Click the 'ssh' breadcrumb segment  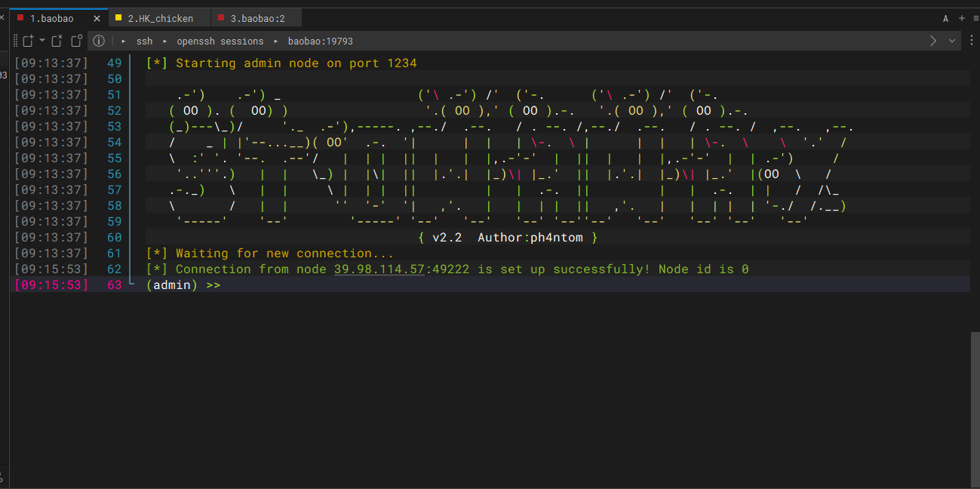pyautogui.click(x=143, y=41)
